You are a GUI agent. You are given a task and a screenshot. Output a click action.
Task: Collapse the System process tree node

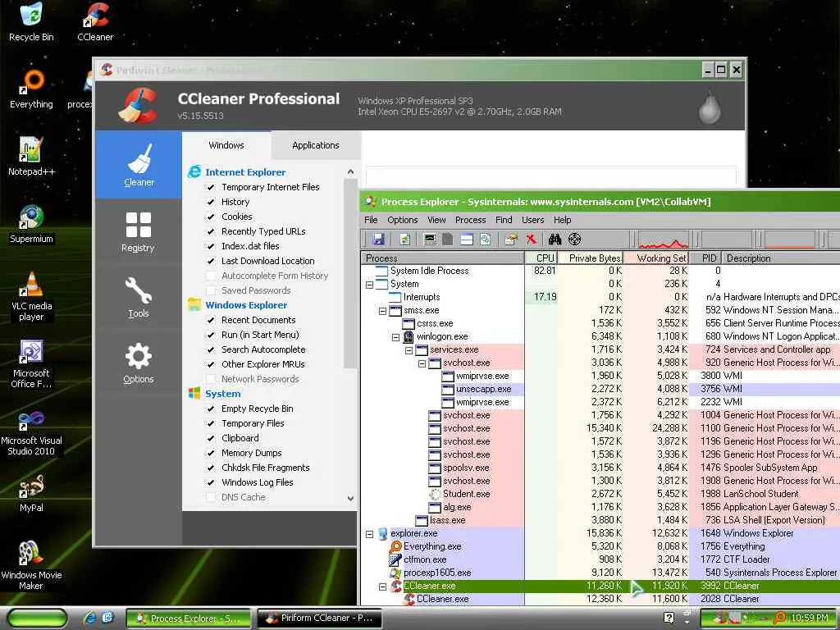[370, 285]
